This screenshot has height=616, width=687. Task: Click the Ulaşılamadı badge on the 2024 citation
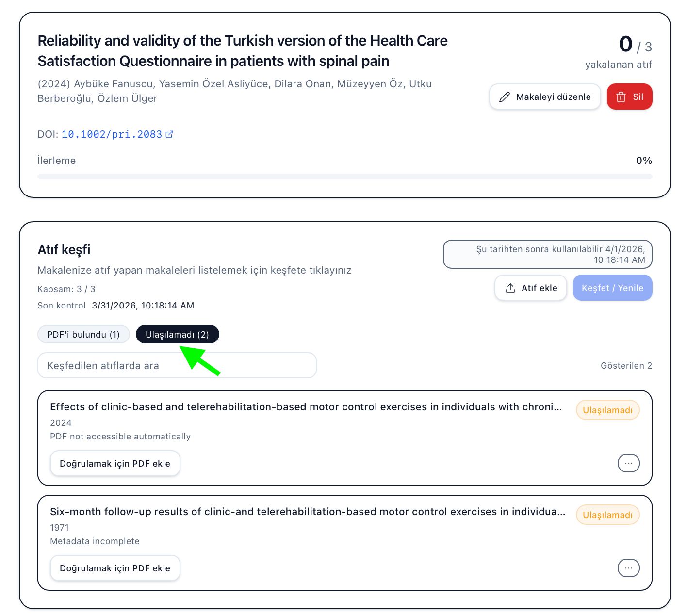click(x=607, y=410)
